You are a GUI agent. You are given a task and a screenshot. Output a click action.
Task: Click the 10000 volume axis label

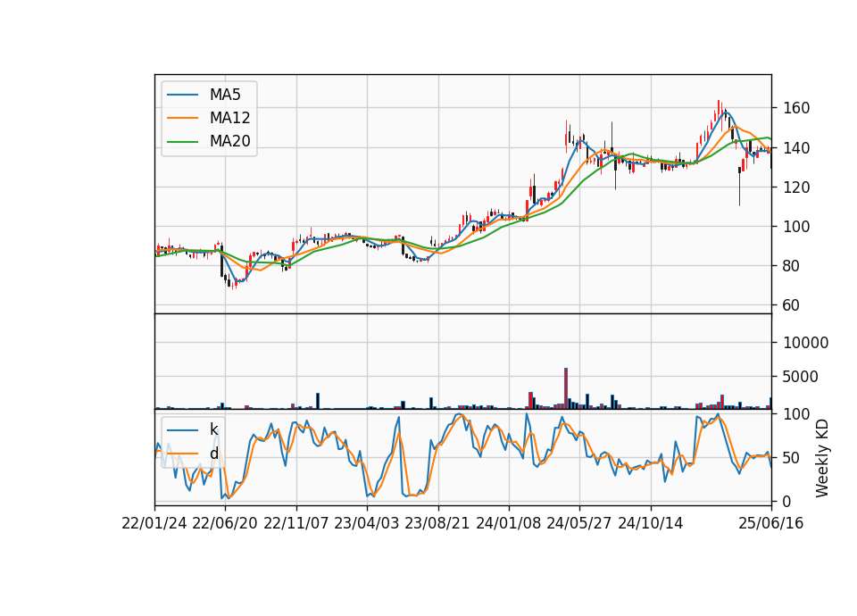(805, 343)
